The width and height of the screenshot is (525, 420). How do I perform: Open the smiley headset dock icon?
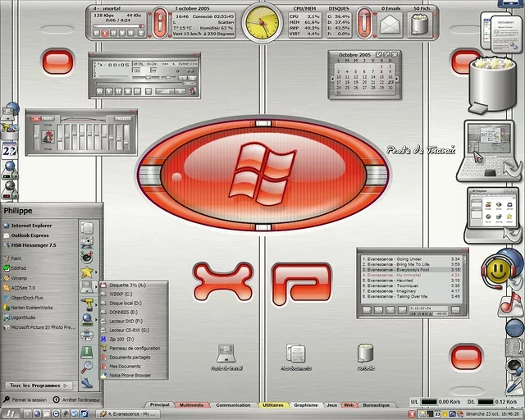tap(497, 268)
